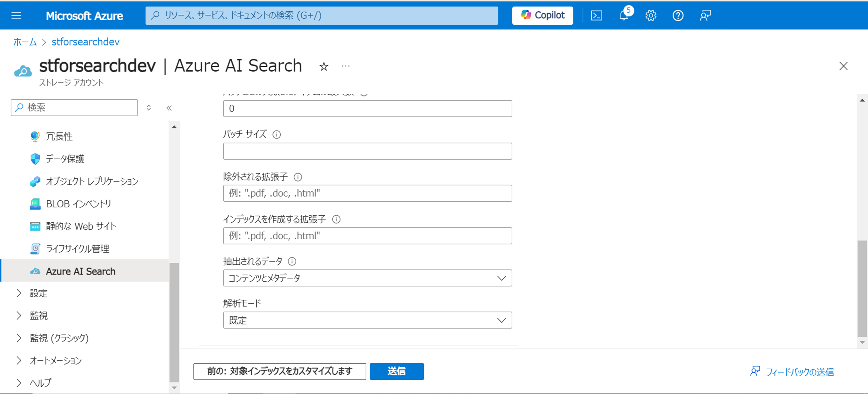The width and height of the screenshot is (868, 394).
Task: Collapse the sidebar with double chevron
Action: click(x=169, y=108)
